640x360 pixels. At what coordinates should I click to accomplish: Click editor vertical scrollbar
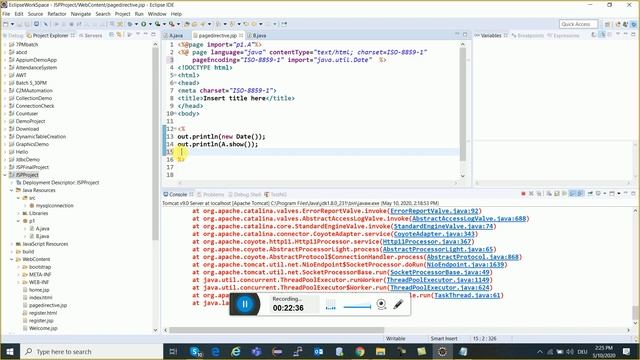coord(462,103)
